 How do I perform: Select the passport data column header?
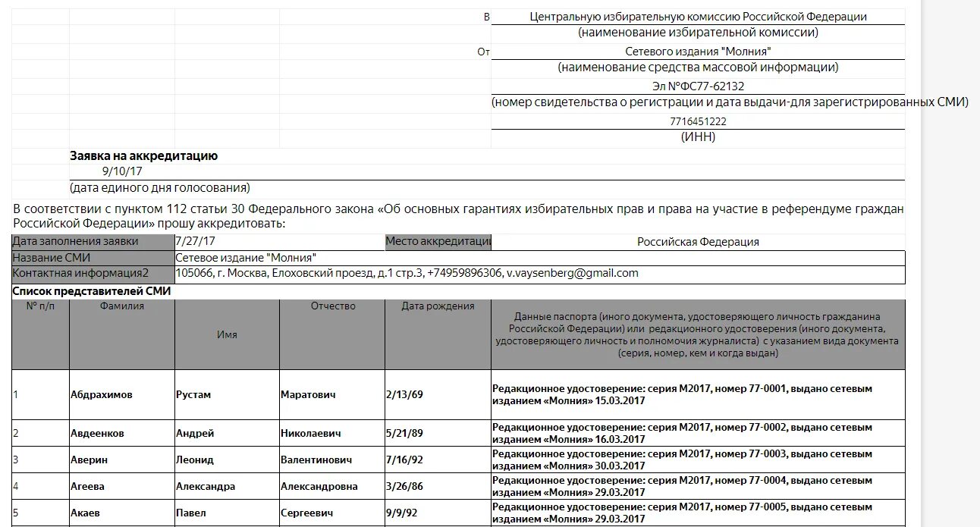tap(698, 334)
